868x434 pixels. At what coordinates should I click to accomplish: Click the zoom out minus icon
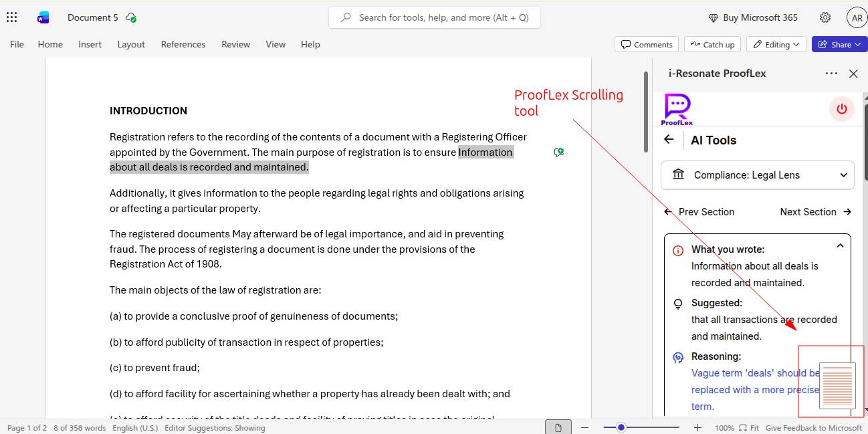pyautogui.click(x=584, y=428)
